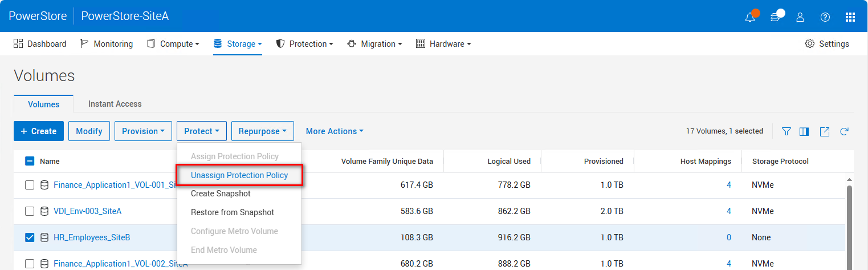868x270 pixels.
Task: Click the Modify button
Action: tap(89, 131)
